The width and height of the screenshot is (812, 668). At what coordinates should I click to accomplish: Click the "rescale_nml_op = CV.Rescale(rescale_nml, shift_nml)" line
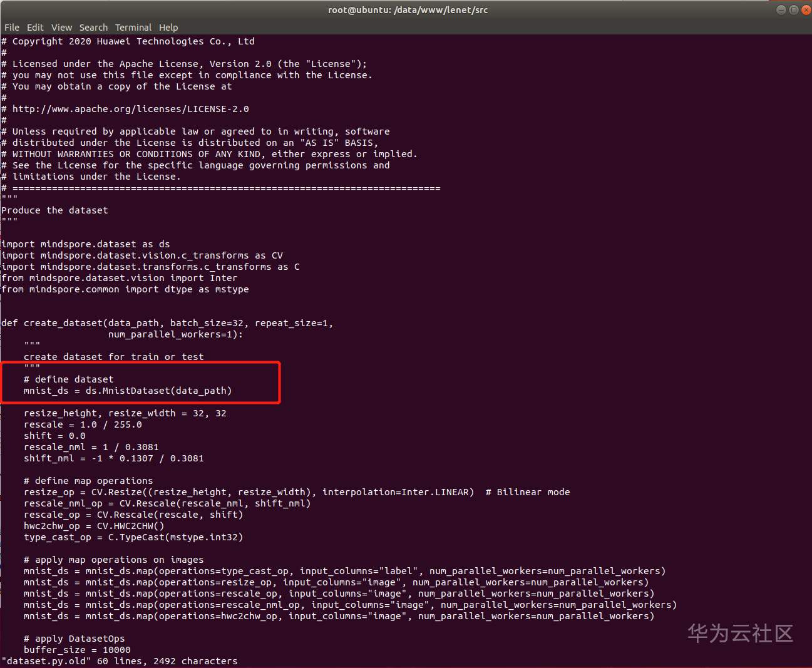[x=167, y=503]
